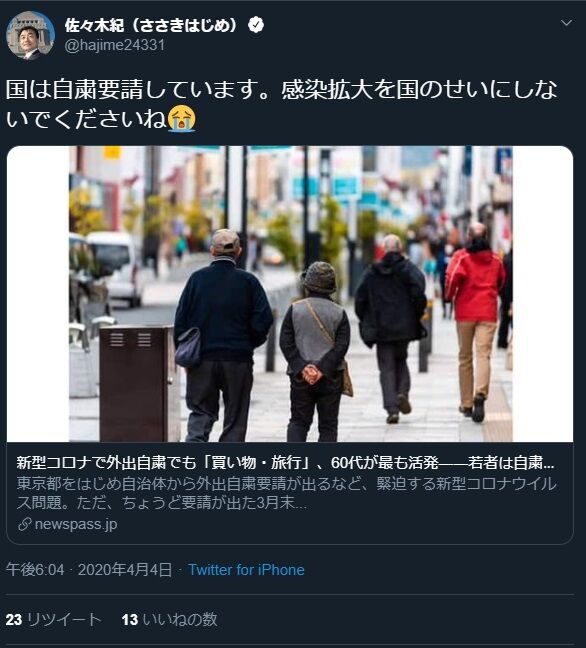View the 13 いいねの数 list
Viewport: 586px width, 648px height.
click(169, 619)
